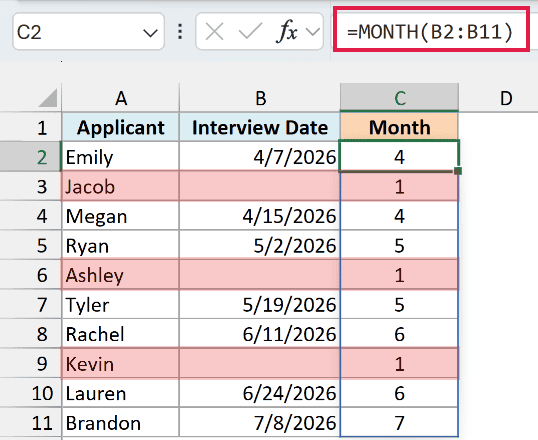
Task: Select Kevin's blank interview date cell
Action: click(260, 363)
